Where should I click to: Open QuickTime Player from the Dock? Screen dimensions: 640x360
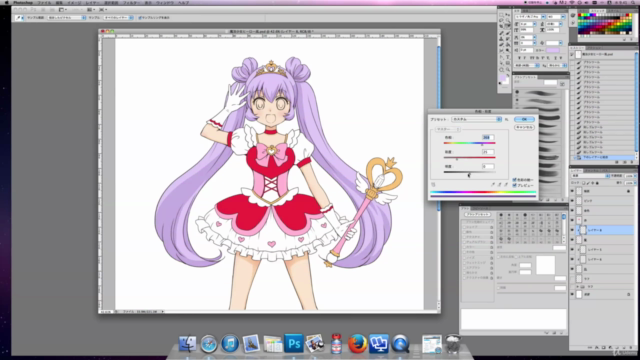click(x=400, y=344)
